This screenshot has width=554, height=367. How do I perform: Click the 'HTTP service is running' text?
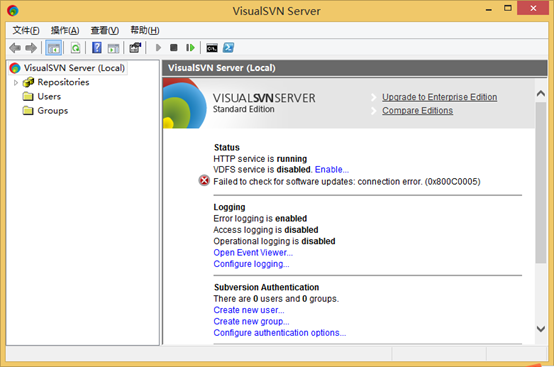pos(260,159)
